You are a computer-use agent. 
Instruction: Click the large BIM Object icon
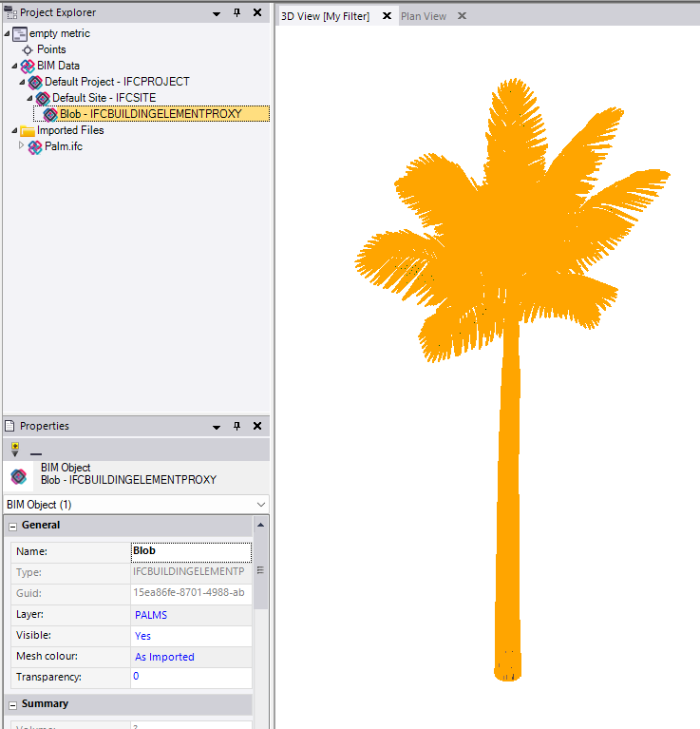point(19,476)
